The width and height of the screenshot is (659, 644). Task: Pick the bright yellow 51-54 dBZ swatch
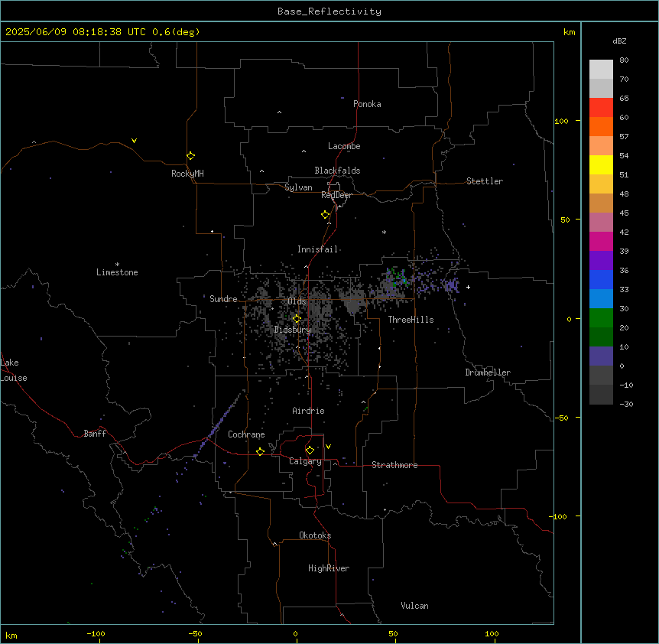[601, 164]
